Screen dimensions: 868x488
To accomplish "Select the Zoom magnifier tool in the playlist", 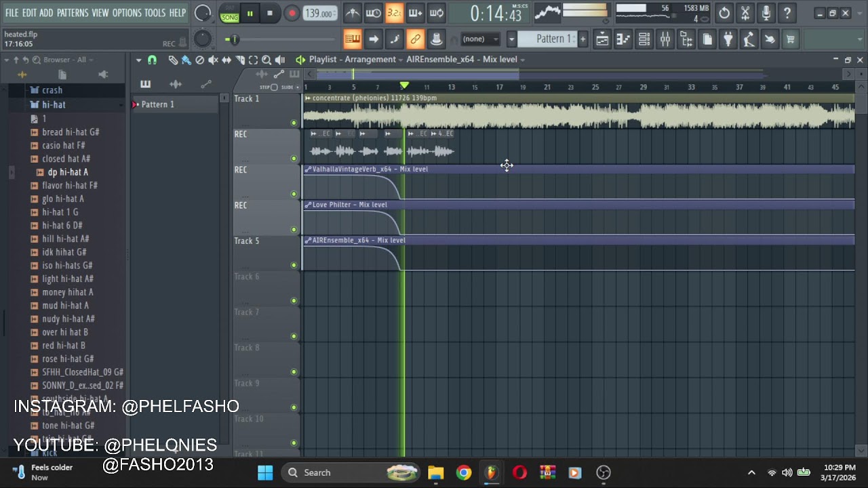I will pos(267,60).
